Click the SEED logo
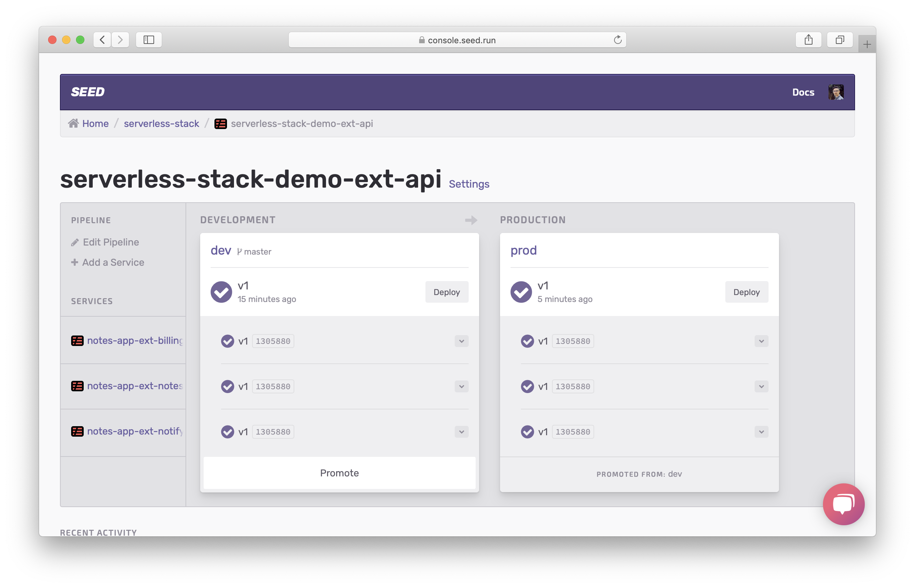Viewport: 915px width, 588px height. point(88,92)
